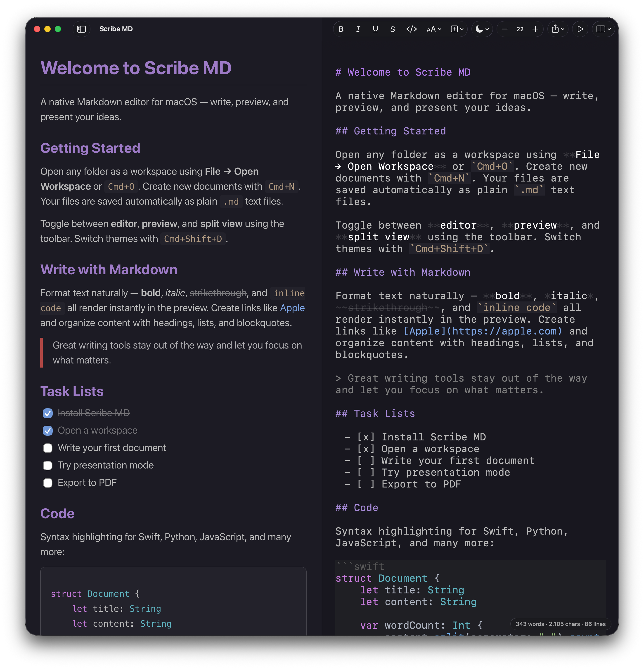The image size is (644, 669).
Task: Open the Try presentation mode checkbox
Action: point(48,465)
